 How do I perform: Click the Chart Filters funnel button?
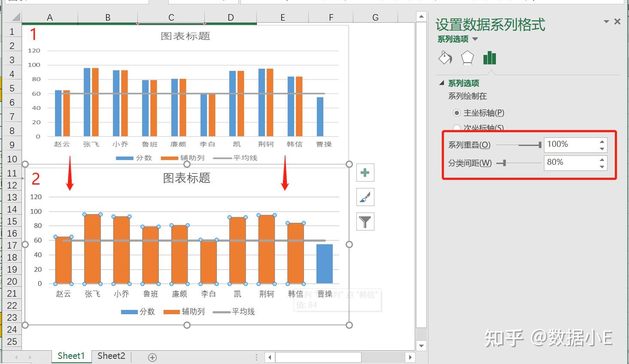click(365, 221)
